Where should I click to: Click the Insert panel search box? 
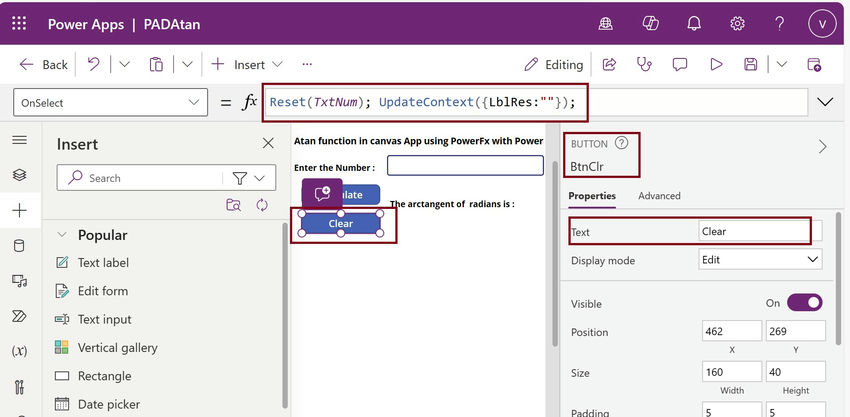[140, 178]
